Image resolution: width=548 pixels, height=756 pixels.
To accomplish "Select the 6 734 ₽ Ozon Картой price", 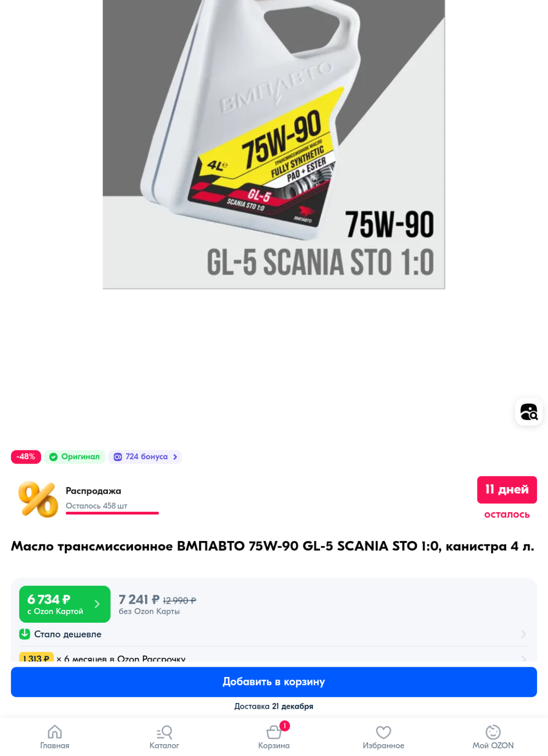I will [x=65, y=604].
